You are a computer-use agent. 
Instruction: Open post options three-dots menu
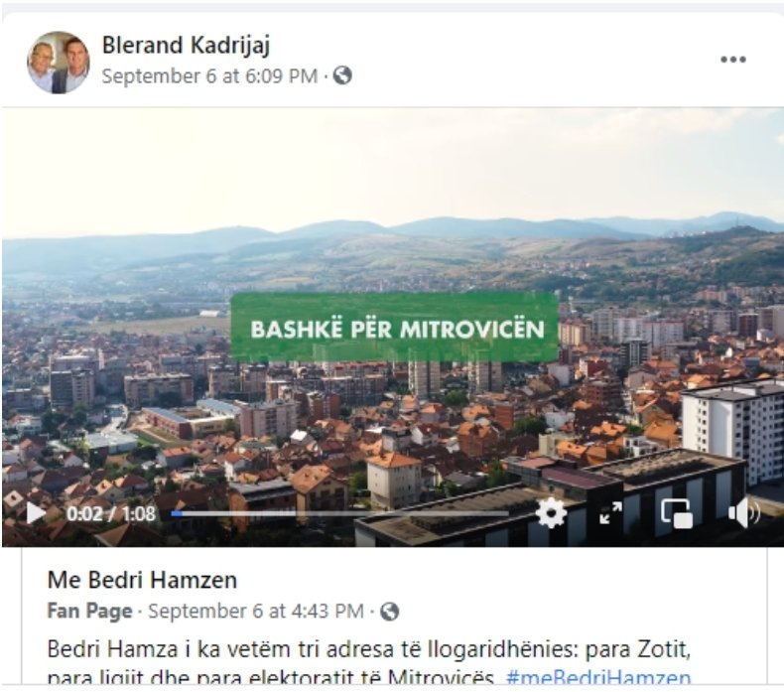click(733, 60)
